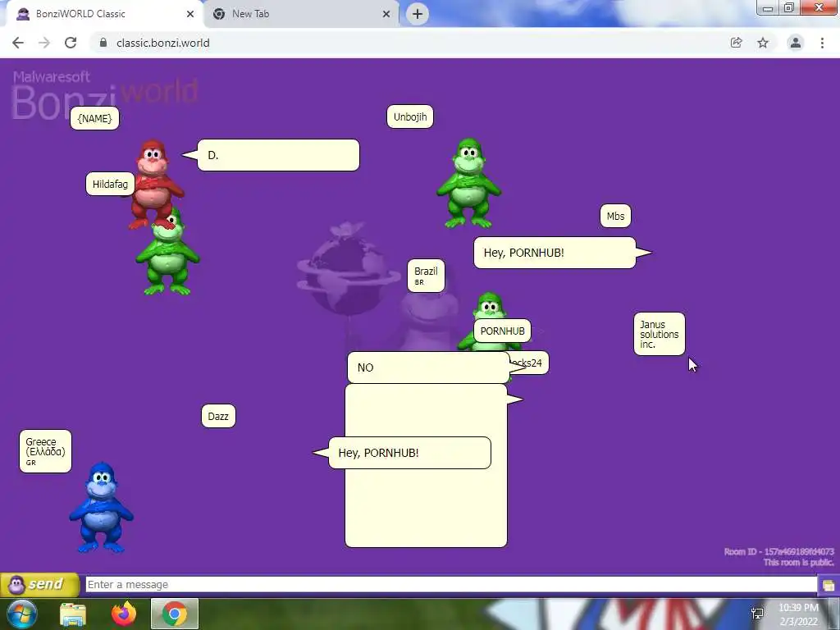Go back in browser history
Viewport: 840px width, 630px height.
coord(18,43)
